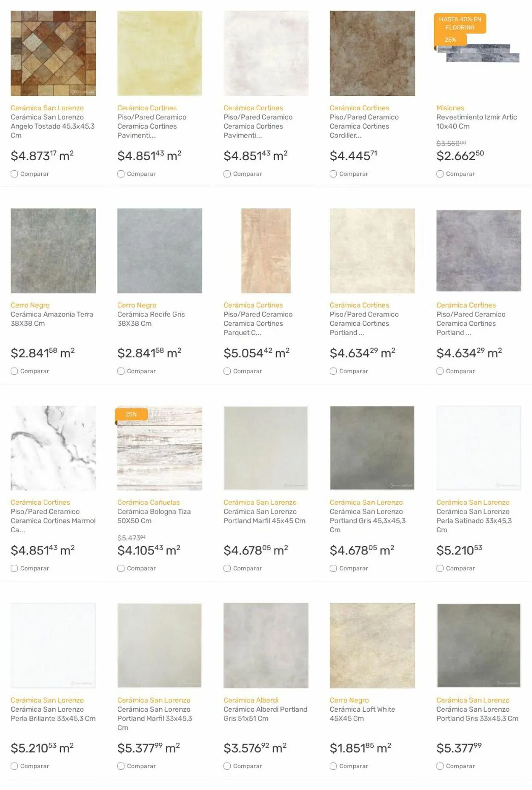
Task: Open the Bologna Tiza wood-look tile image
Action: coord(160,448)
